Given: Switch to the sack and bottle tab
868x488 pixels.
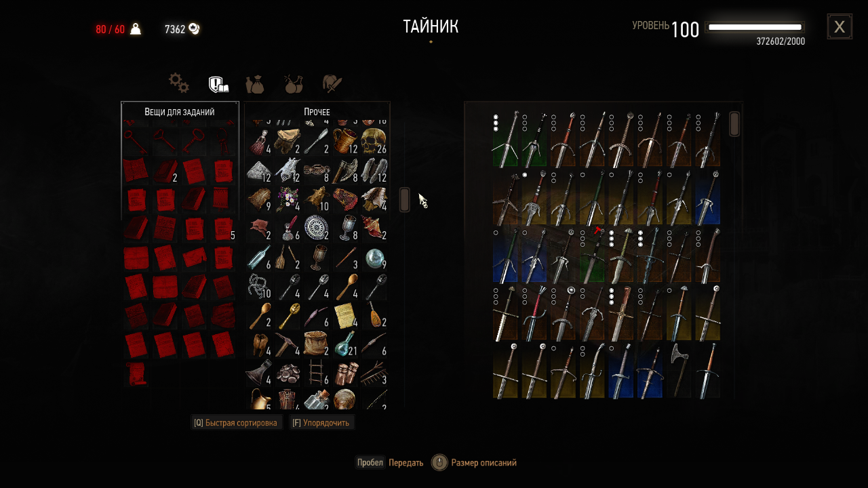Looking at the screenshot, I should click(255, 84).
